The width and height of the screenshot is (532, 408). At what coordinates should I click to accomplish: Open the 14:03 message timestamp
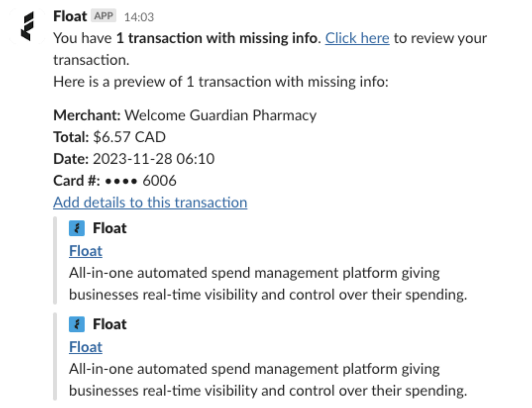139,17
